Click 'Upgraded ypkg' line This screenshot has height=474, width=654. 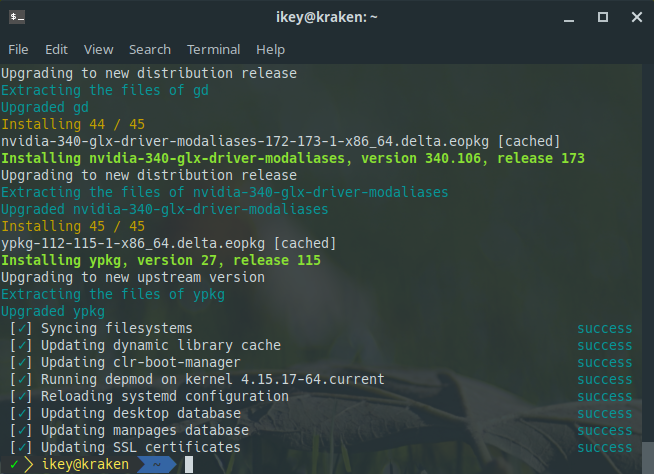[53, 311]
